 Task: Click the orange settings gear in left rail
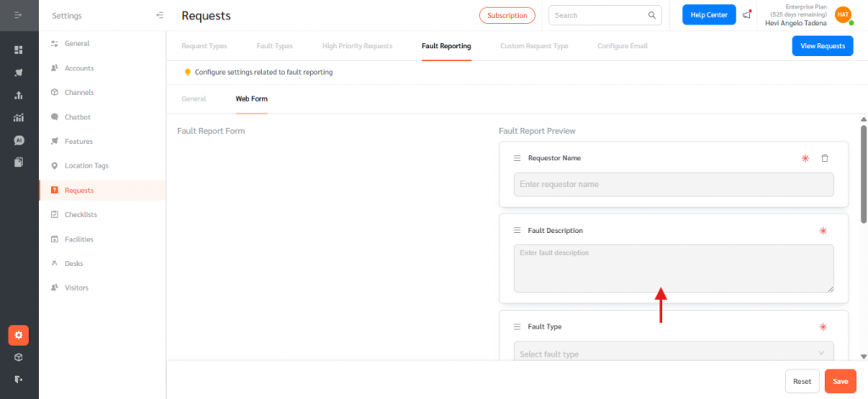(19, 335)
